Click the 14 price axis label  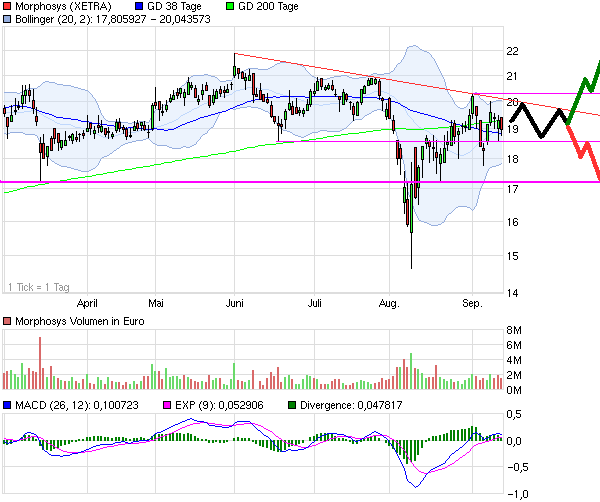click(x=512, y=293)
